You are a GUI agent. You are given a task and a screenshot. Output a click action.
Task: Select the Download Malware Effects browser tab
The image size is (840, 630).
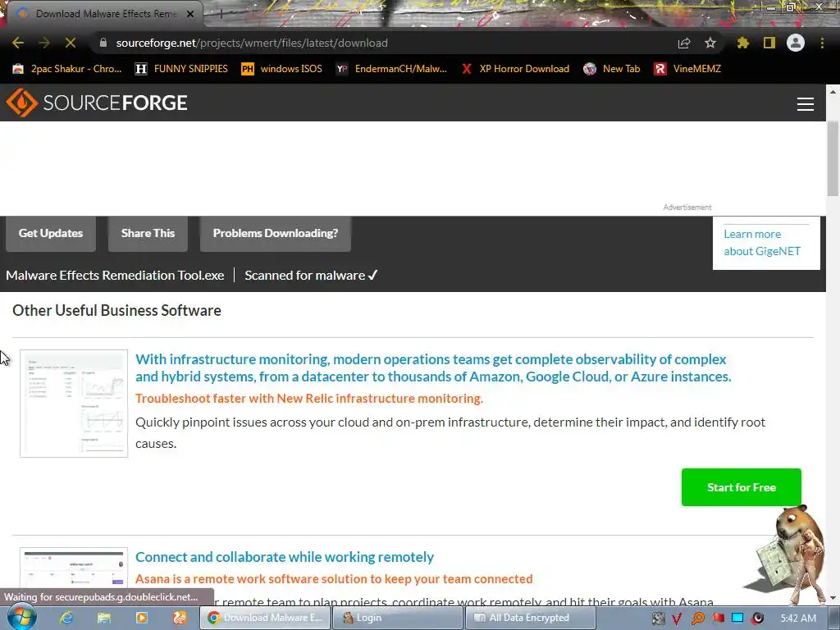click(104, 14)
